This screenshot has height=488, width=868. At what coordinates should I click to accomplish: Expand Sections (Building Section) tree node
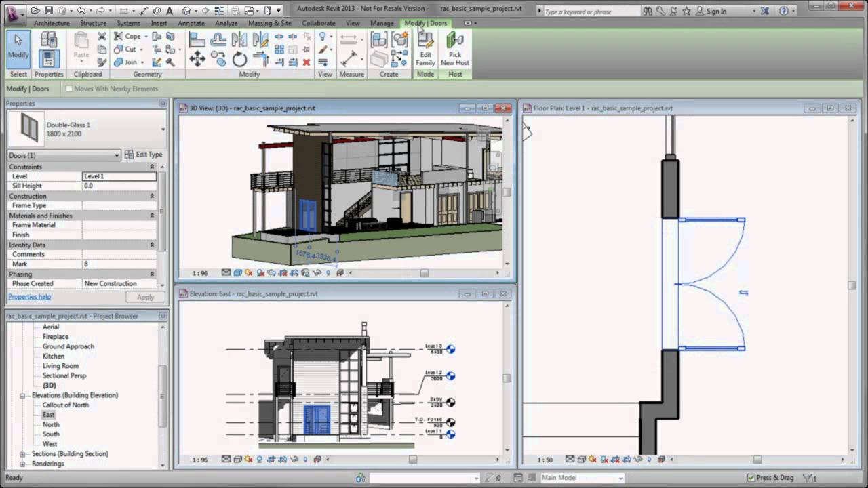22,454
